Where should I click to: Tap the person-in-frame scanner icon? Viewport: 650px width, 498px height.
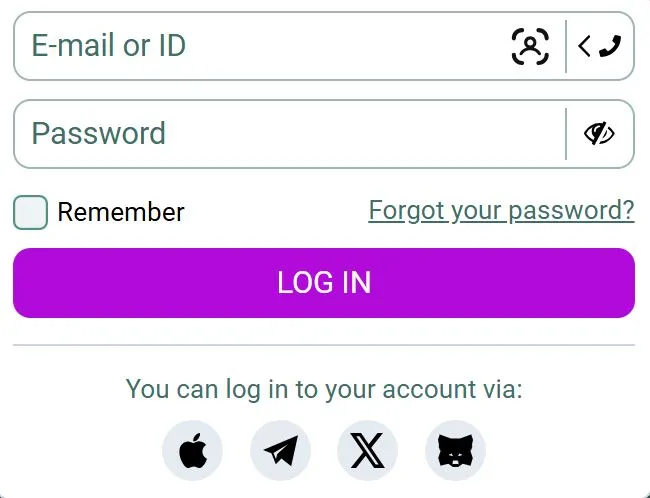(530, 46)
